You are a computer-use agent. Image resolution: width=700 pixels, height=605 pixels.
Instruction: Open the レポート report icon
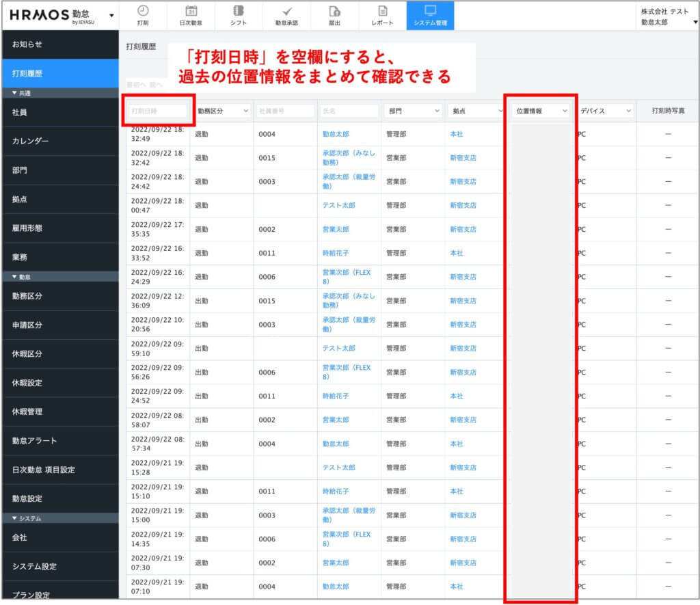[x=382, y=15]
